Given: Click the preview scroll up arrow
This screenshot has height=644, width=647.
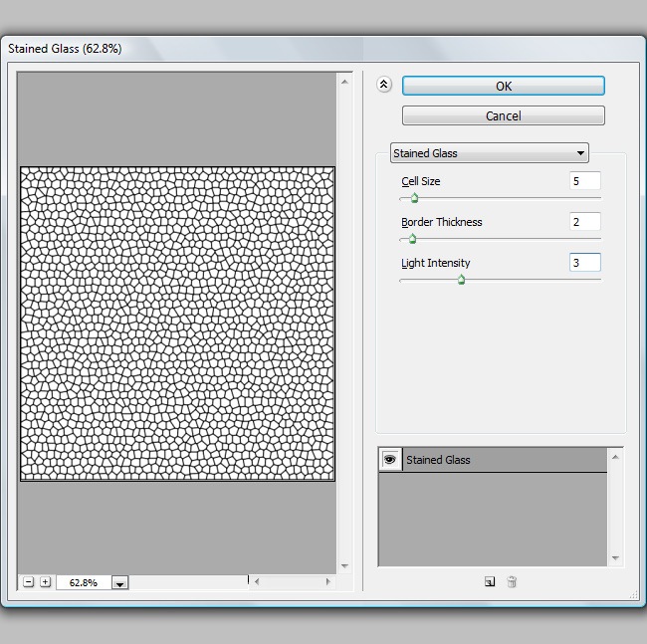Looking at the screenshot, I should click(x=345, y=81).
